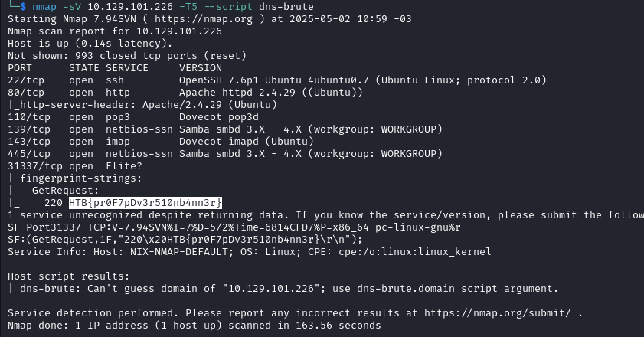Click the VERSION column header
The image size is (644, 337).
click(x=201, y=68)
